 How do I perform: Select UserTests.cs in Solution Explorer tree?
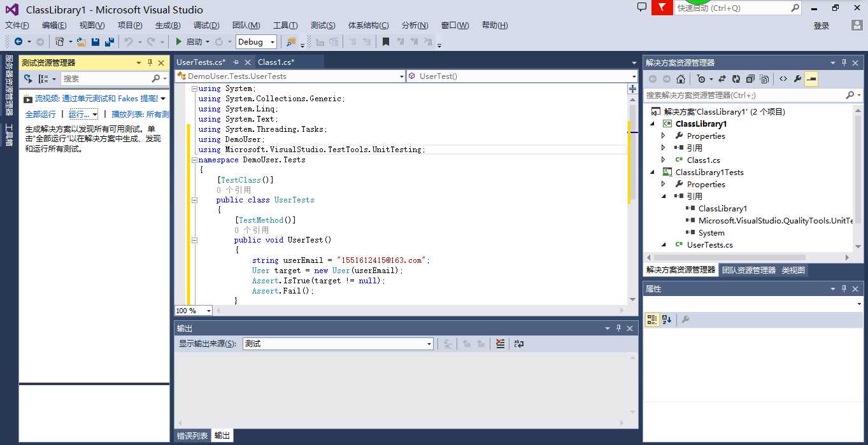point(709,244)
